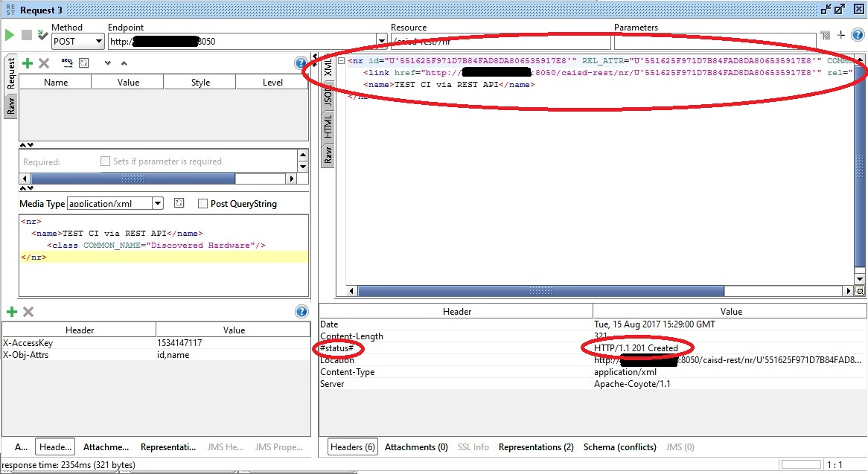Select the response JSON vertical tab
Screen dimensions: 868x474
(x=328, y=96)
